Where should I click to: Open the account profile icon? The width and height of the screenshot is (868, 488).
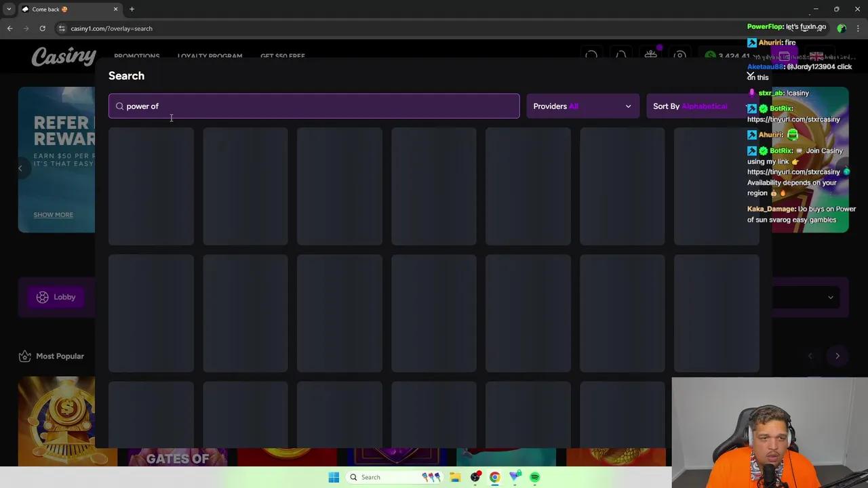[x=680, y=56]
